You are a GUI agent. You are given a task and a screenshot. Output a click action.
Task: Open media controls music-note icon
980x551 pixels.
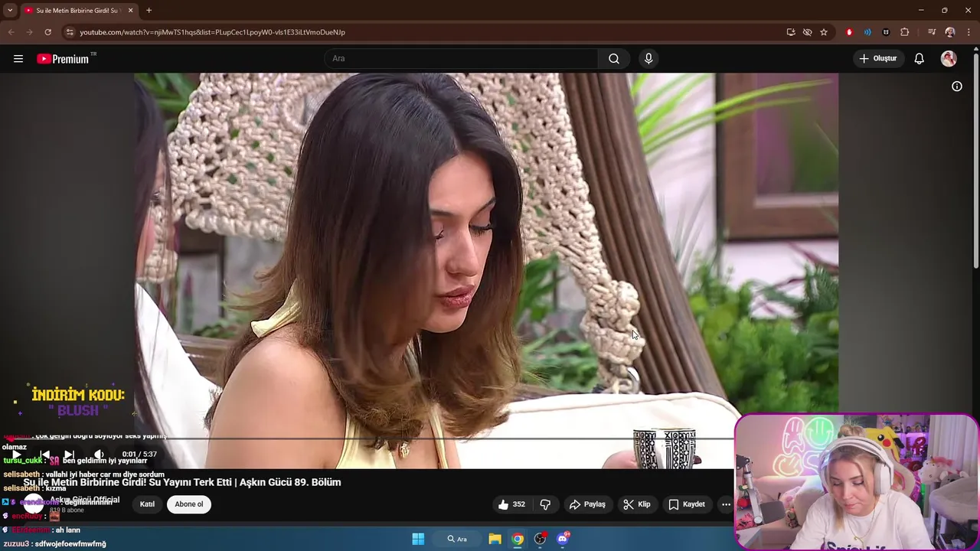coord(932,32)
